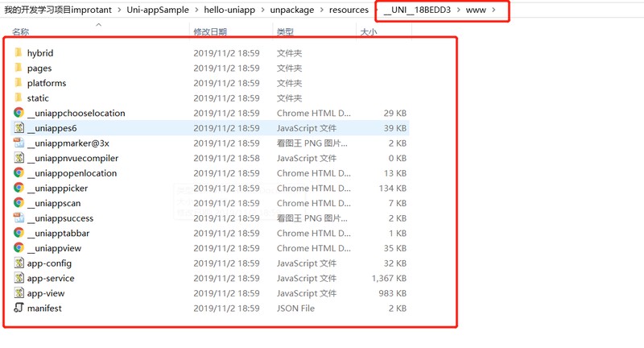Expand chevron after hello-uniapp breadcrumb
This screenshot has width=644, height=348.
coord(263,10)
